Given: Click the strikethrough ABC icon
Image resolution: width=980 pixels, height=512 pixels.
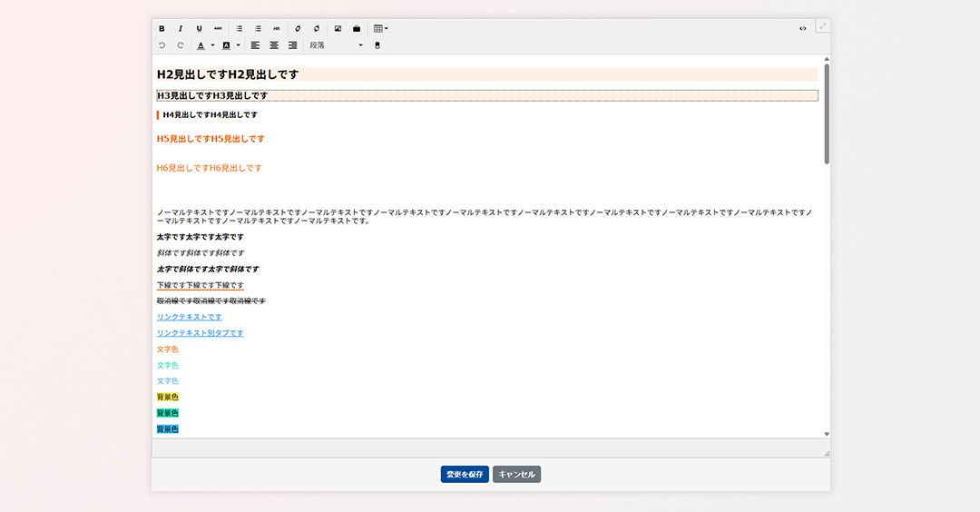Looking at the screenshot, I should (218, 29).
